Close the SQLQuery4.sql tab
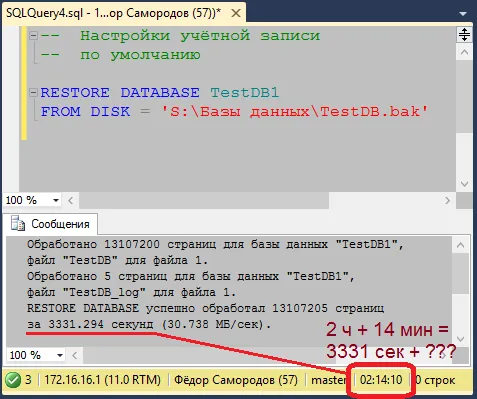The image size is (477, 399). [x=236, y=13]
